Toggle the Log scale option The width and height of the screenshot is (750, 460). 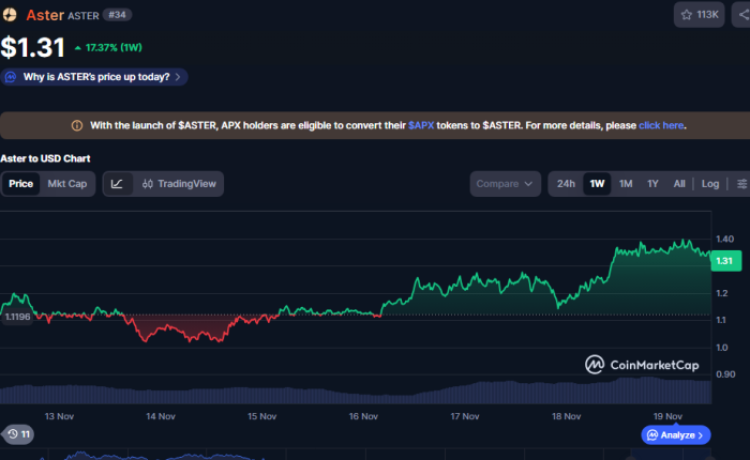point(710,184)
